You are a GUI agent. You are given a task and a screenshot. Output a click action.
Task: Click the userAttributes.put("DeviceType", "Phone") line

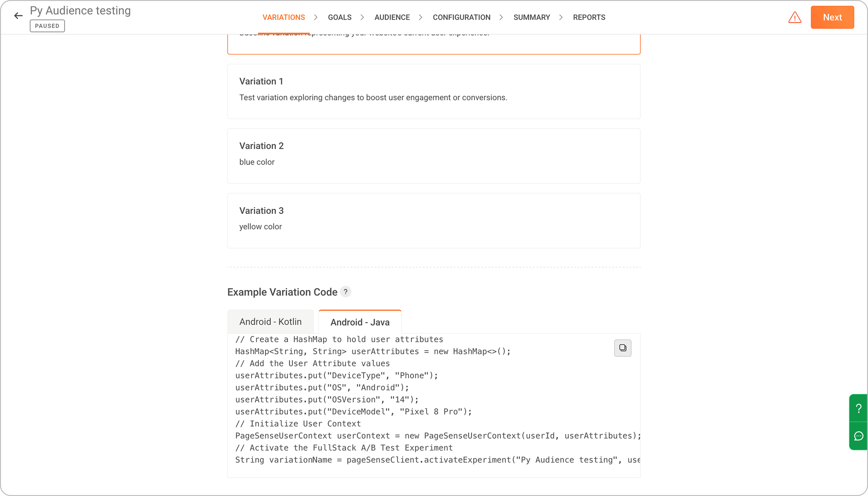pos(336,376)
